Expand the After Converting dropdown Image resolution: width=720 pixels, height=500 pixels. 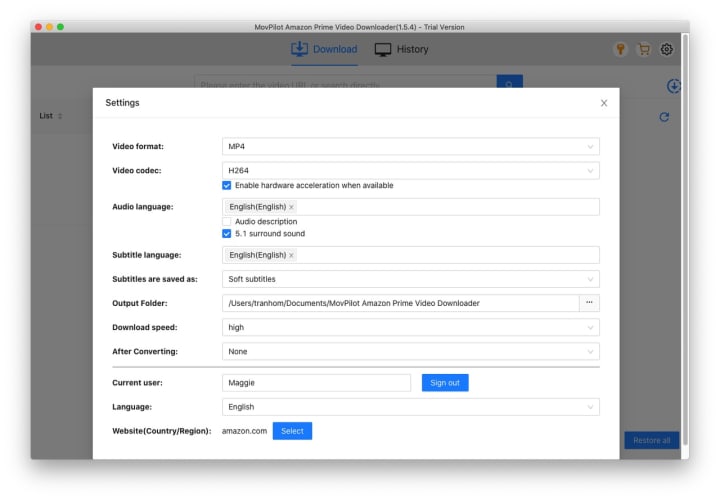tap(411, 351)
